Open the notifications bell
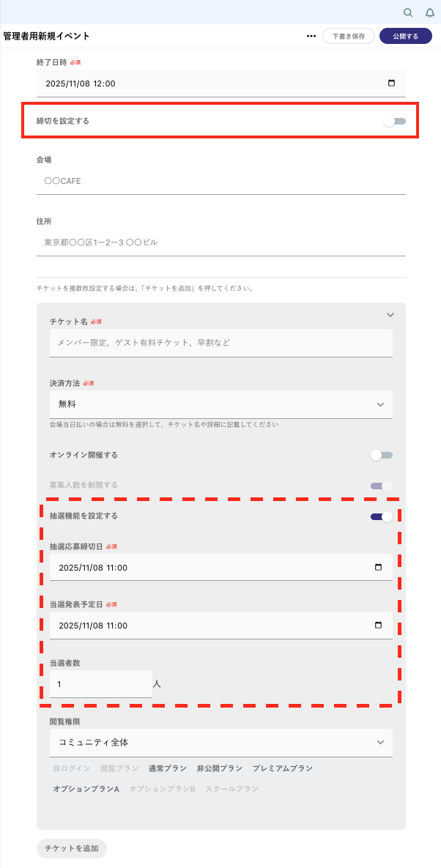 point(430,12)
